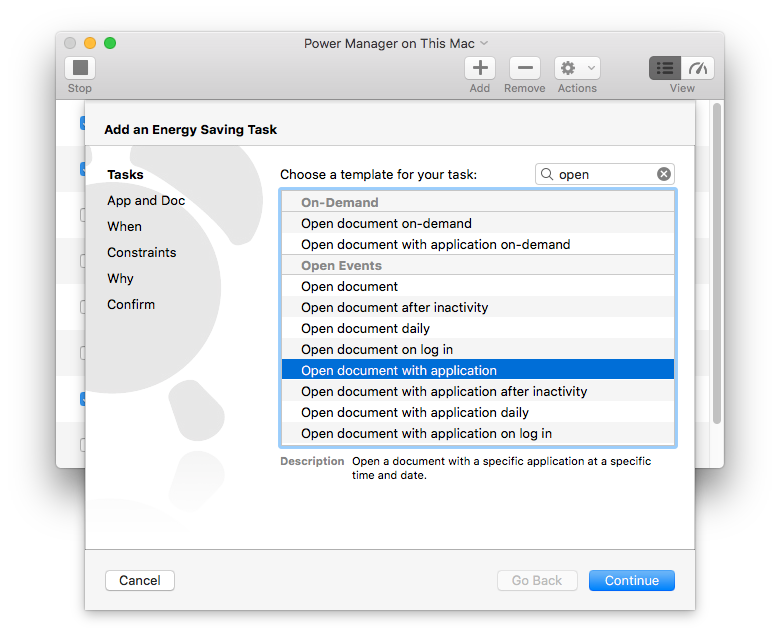The height and width of the screenshot is (631, 780).
Task: Click the yellow minimize window button
Action: click(x=90, y=43)
